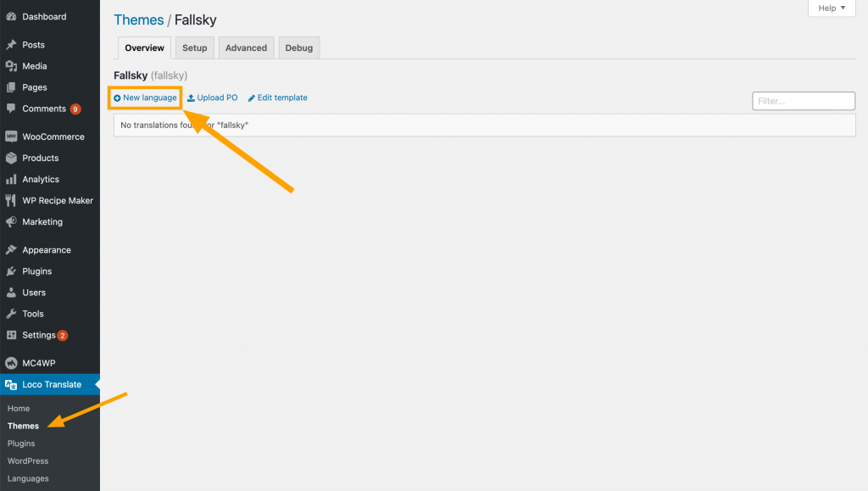
Task: Open the Media library icon
Action: 11,66
